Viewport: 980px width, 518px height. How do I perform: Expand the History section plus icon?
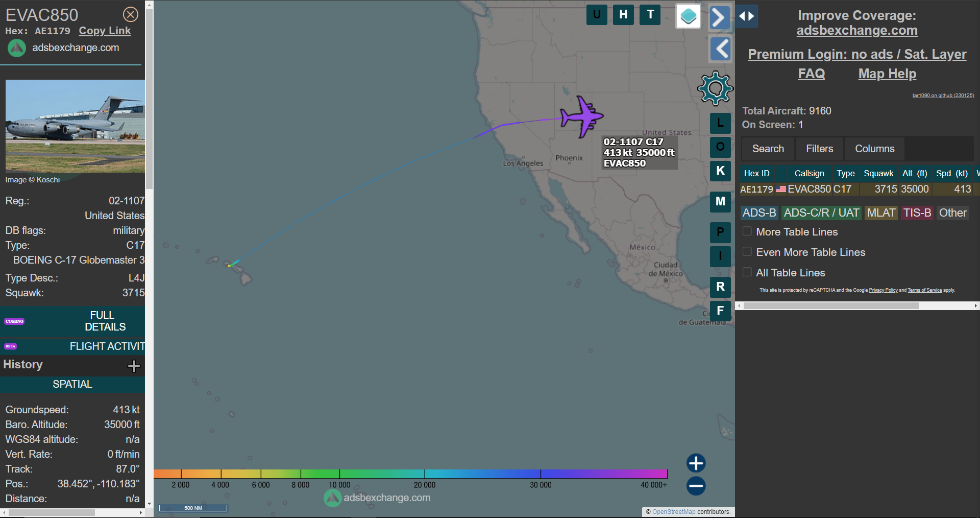click(x=134, y=366)
